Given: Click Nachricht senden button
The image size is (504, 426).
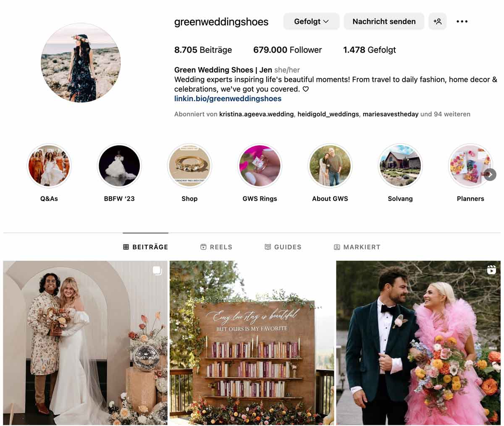Looking at the screenshot, I should point(384,21).
